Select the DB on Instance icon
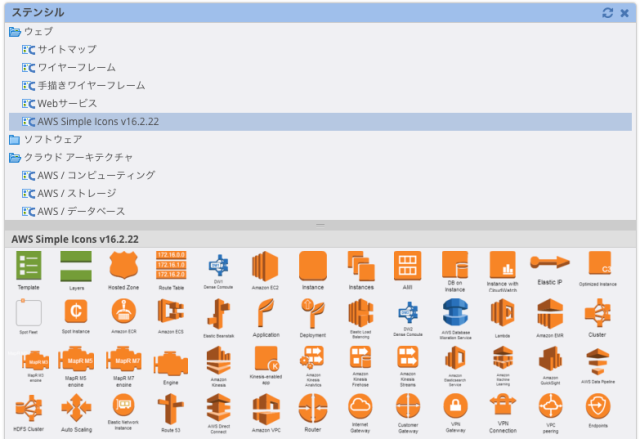Image resolution: width=640 pixels, height=439 pixels. (455, 264)
